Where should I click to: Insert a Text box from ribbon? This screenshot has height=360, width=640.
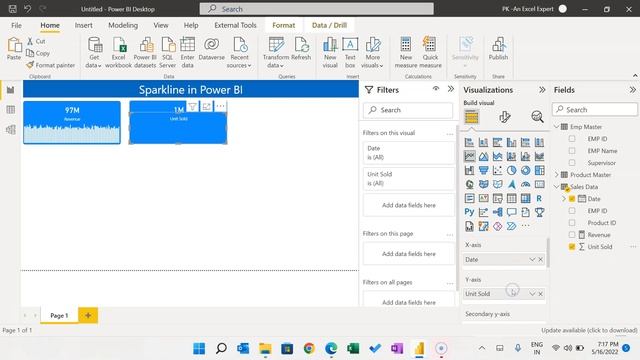coord(350,52)
